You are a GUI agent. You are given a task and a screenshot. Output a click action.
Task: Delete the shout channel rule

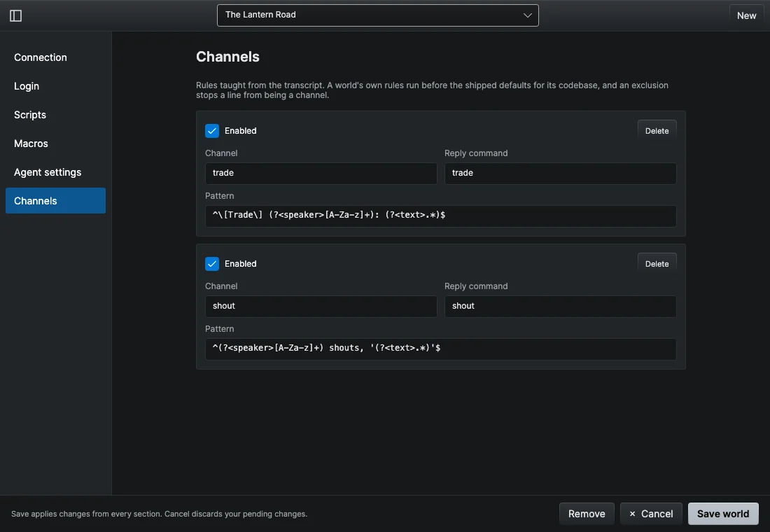point(657,264)
